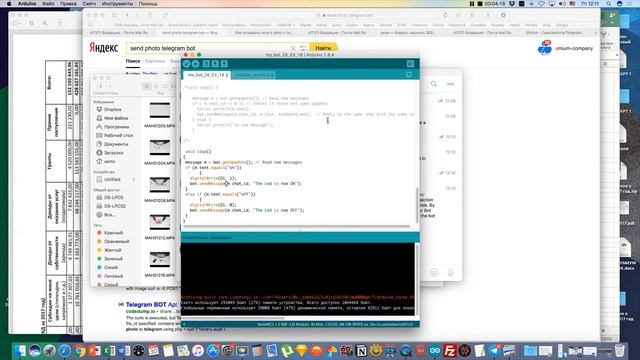Create a new sketch with the New icon
The height and width of the screenshot is (360, 640).
point(206,64)
